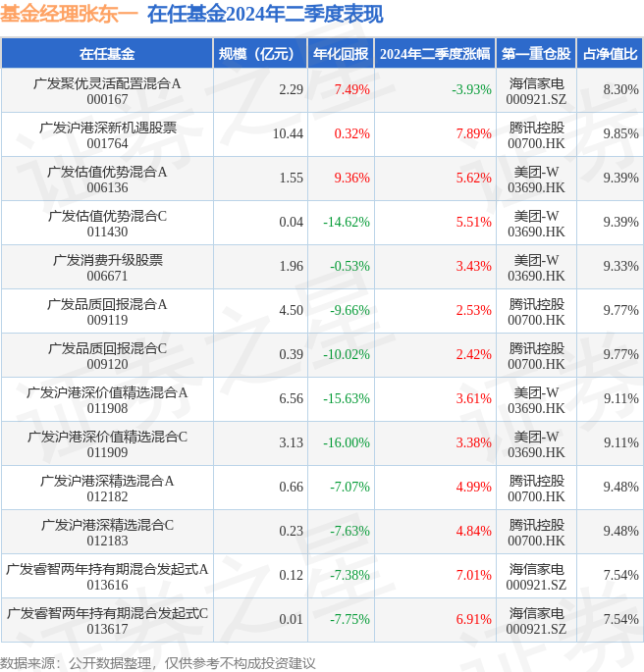
Task: Select fund 广发估值优势混合A 006136
Action: (107, 180)
